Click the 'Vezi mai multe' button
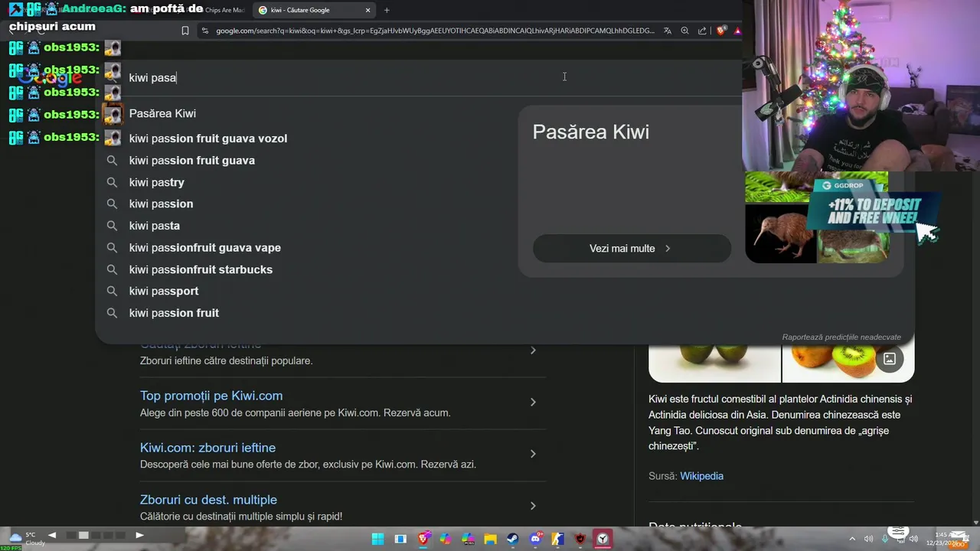The height and width of the screenshot is (551, 980). point(632,249)
